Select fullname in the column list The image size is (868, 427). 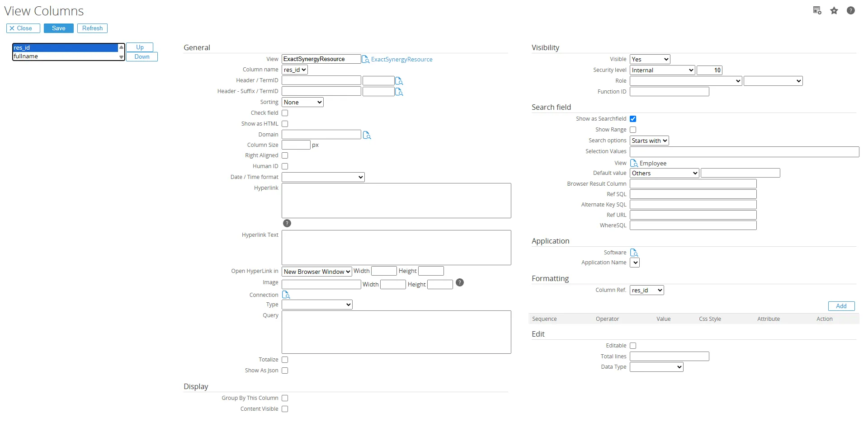coord(65,56)
